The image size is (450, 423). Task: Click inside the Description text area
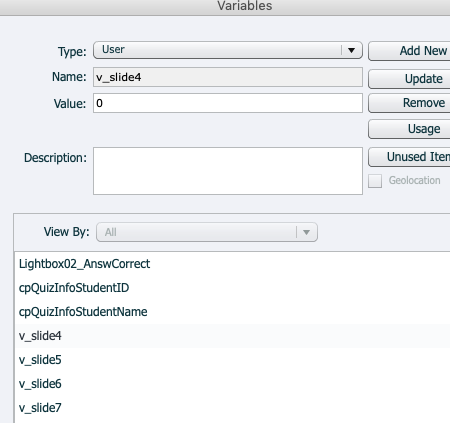(228, 171)
